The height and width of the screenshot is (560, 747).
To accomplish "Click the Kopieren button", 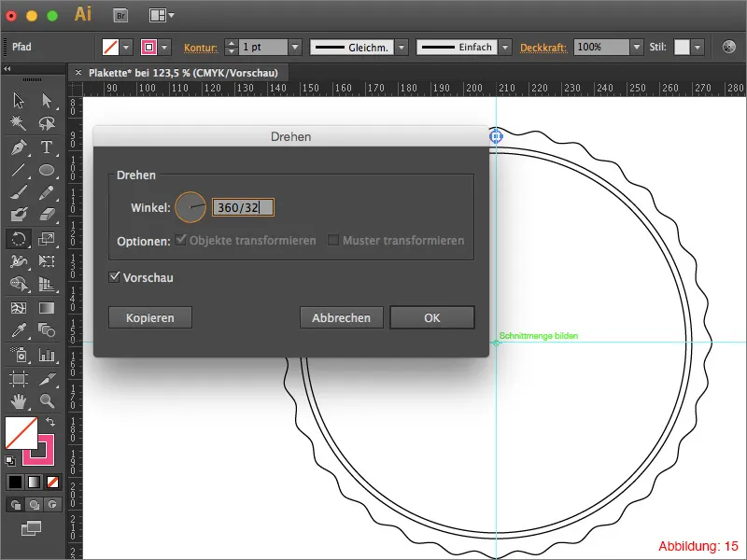I will tap(150, 317).
